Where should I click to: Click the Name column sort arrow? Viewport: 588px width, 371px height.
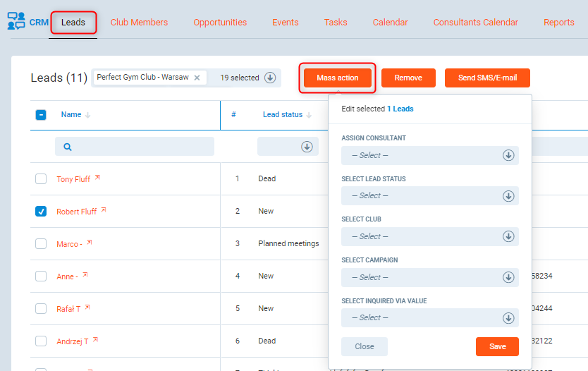coord(88,115)
